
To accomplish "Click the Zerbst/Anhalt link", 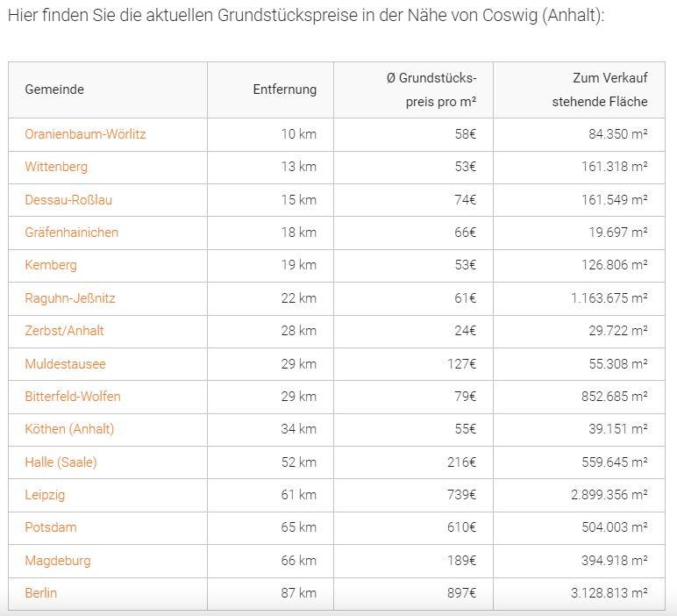I will pyautogui.click(x=64, y=331).
